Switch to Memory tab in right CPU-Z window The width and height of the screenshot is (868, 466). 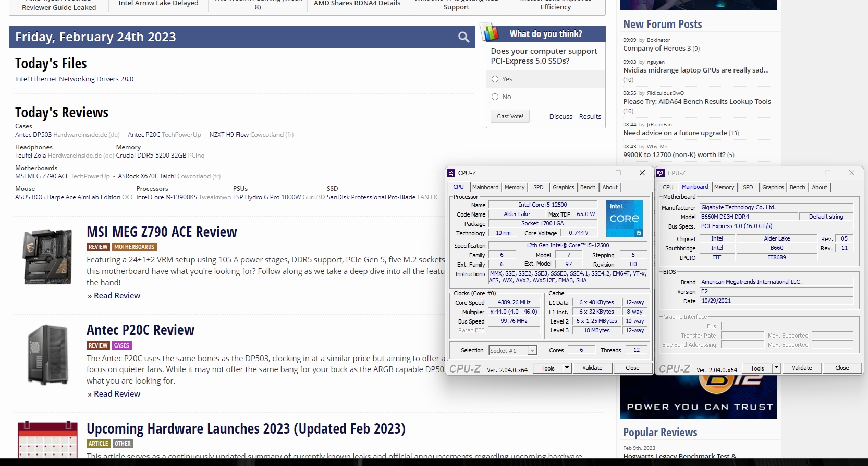pos(724,187)
